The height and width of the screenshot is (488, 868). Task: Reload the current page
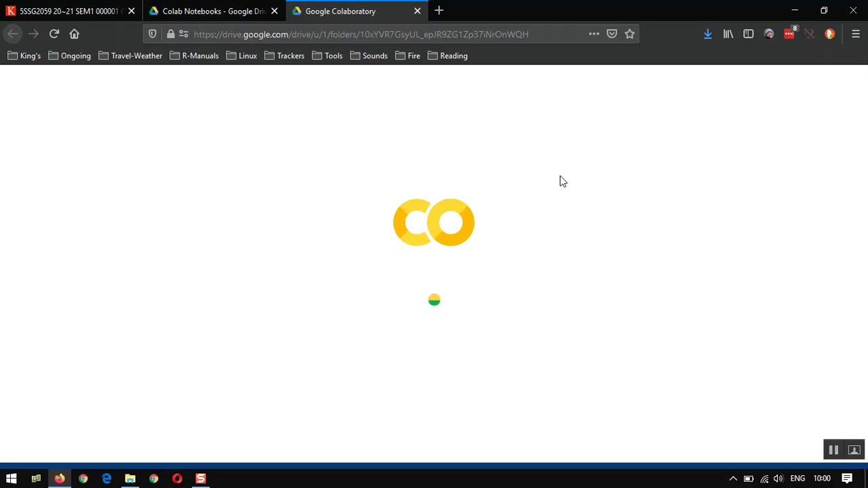(54, 34)
